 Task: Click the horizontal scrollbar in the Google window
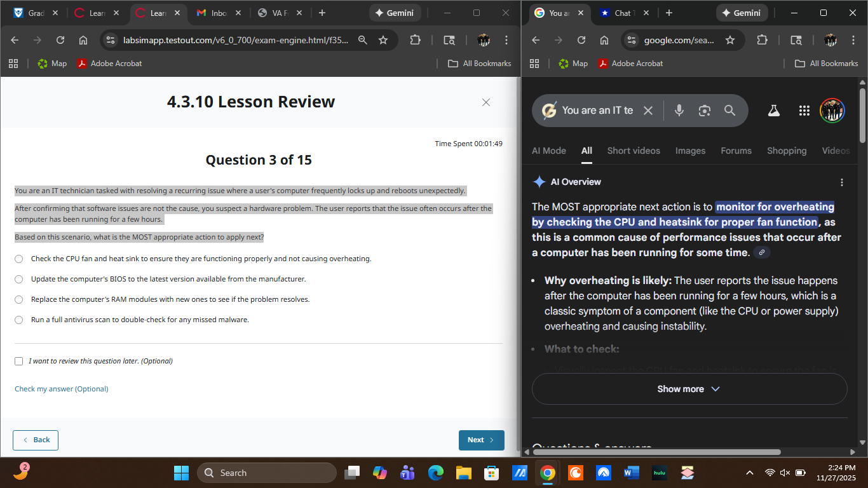(x=657, y=452)
